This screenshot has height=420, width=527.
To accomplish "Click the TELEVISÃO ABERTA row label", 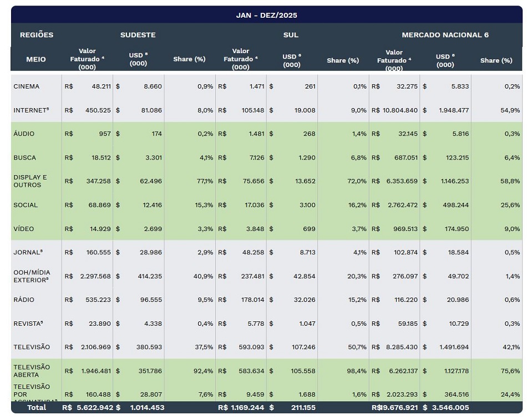I will 32,371.
